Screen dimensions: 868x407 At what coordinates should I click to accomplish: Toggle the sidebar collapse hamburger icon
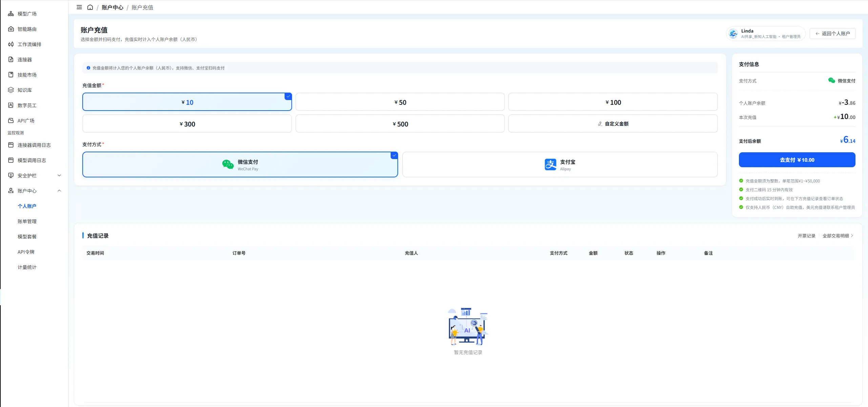coord(79,7)
